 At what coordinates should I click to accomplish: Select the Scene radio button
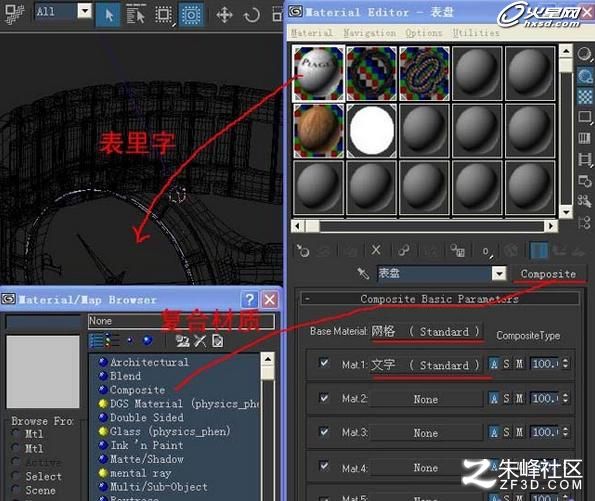pos(16,490)
